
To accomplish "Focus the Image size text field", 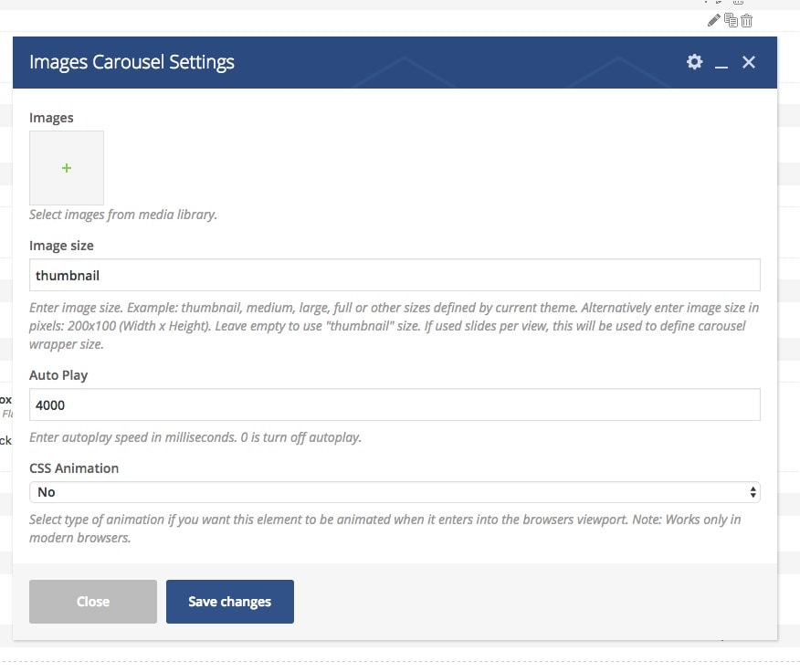I will pyautogui.click(x=395, y=275).
